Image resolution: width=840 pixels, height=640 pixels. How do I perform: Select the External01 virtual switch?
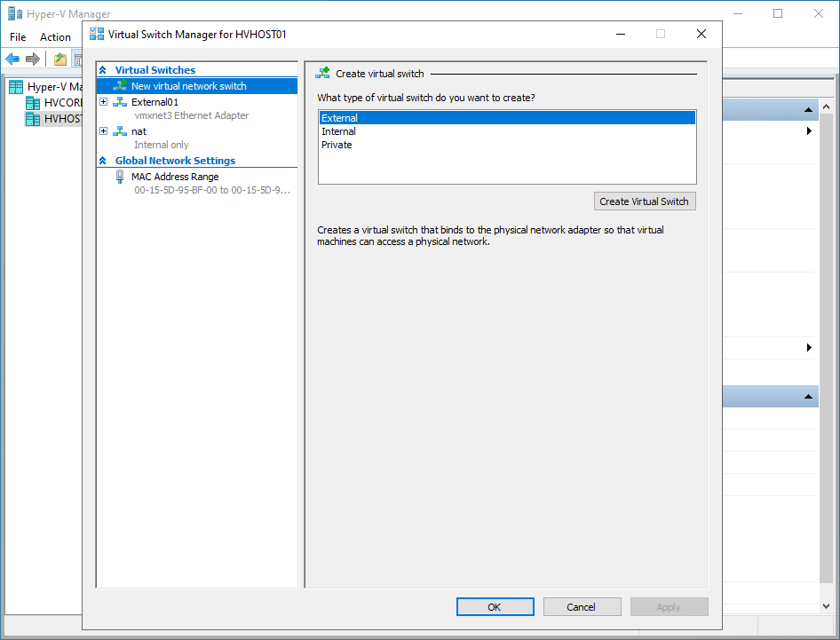[155, 102]
